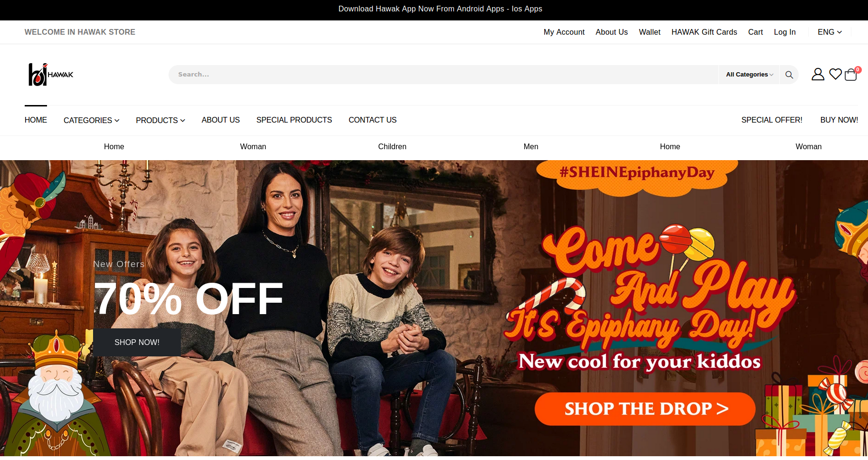The image size is (868, 460).
Task: Click the SHOP THE DROP button
Action: click(x=645, y=409)
